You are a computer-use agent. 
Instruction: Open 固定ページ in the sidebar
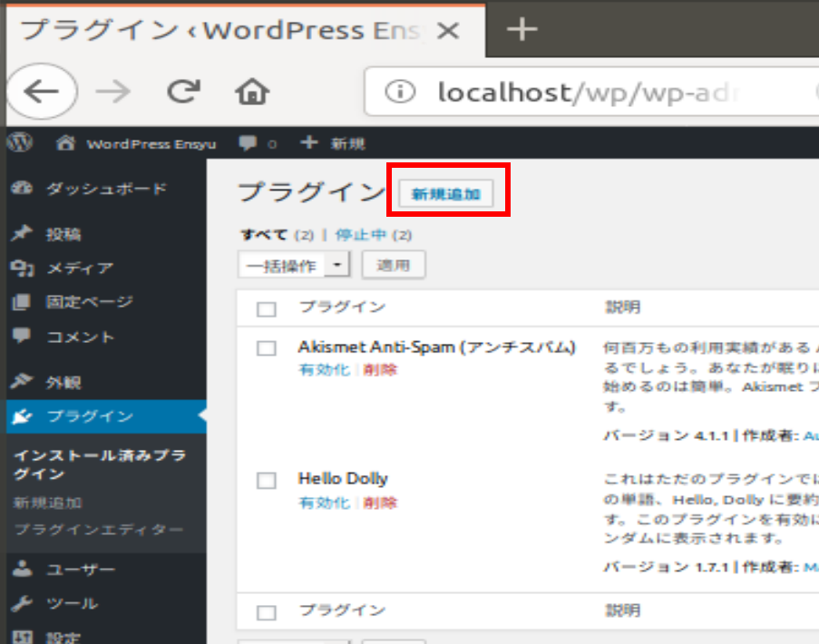[106, 301]
